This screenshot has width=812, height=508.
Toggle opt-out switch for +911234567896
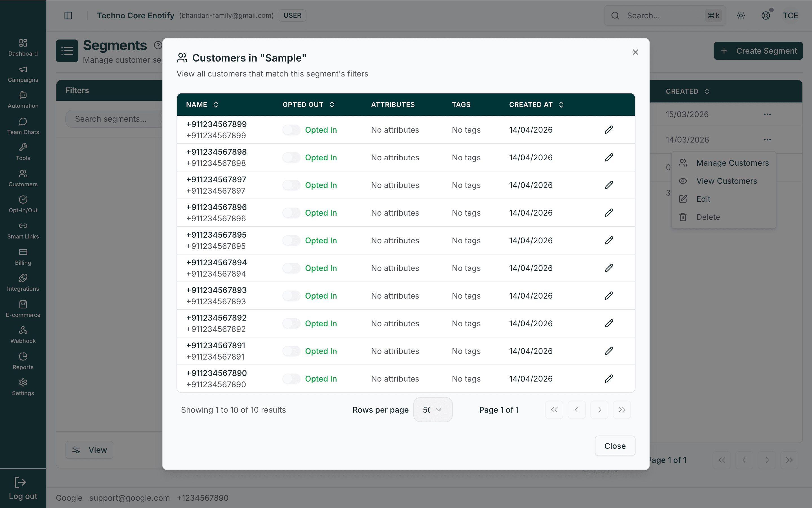291,213
